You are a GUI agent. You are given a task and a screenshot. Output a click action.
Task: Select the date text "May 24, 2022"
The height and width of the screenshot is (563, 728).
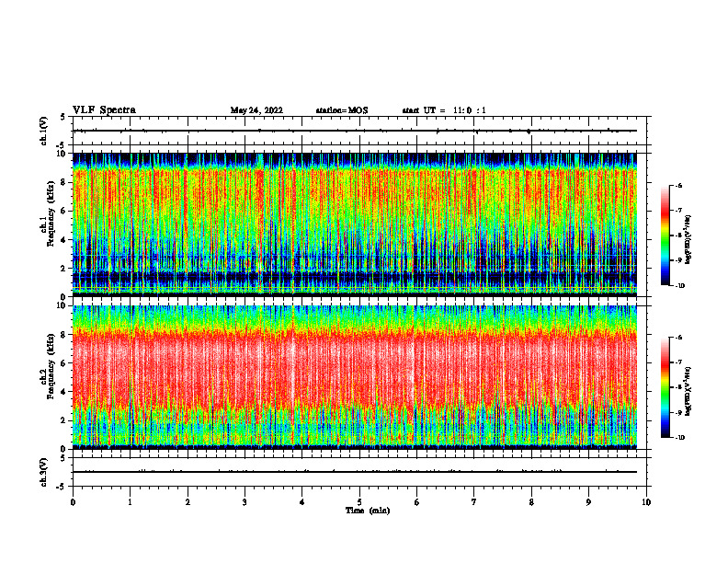pos(256,110)
